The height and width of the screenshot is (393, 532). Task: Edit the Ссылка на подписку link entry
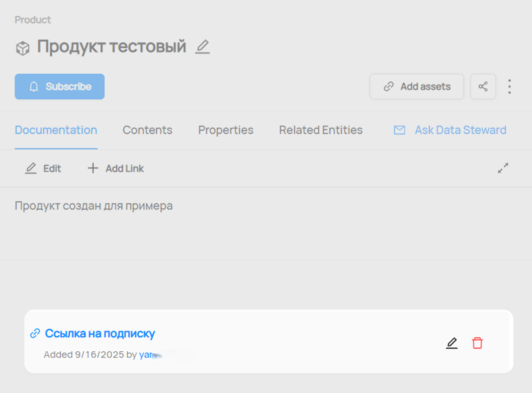[452, 343]
